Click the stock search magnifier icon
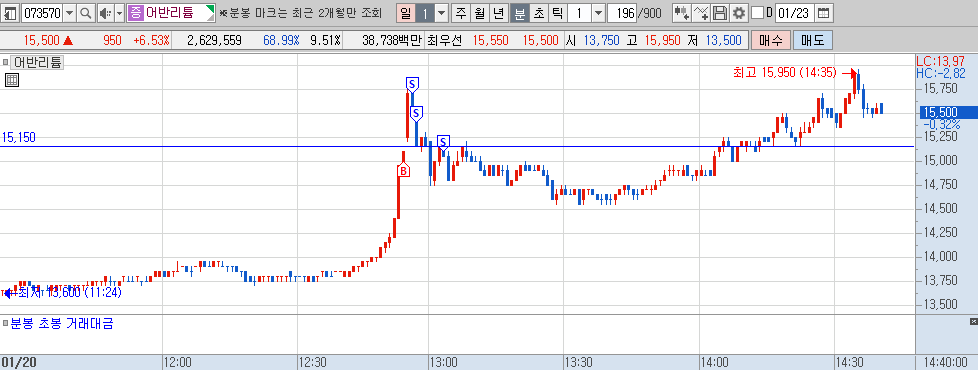 (86, 12)
